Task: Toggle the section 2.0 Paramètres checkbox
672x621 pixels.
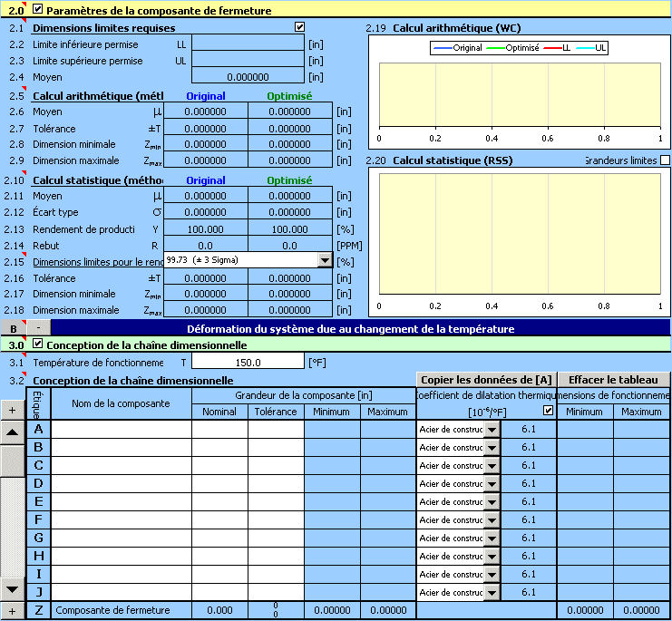Action: (38, 9)
